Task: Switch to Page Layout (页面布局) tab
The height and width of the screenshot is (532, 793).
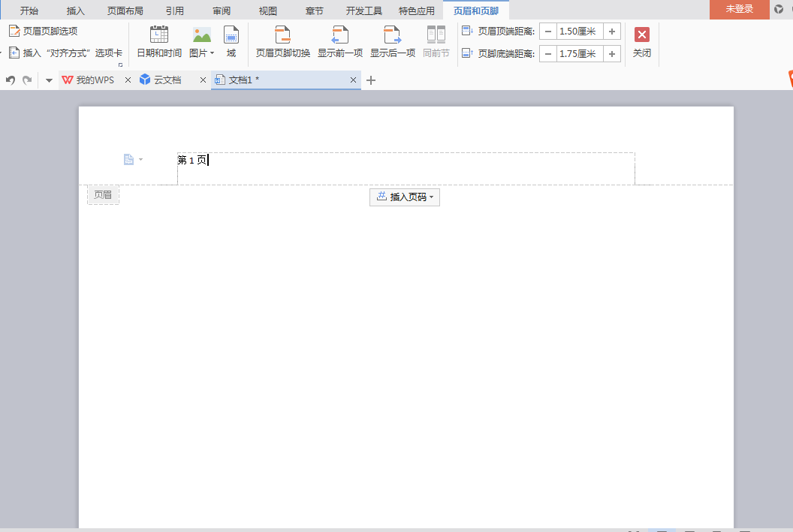Action: click(x=125, y=11)
